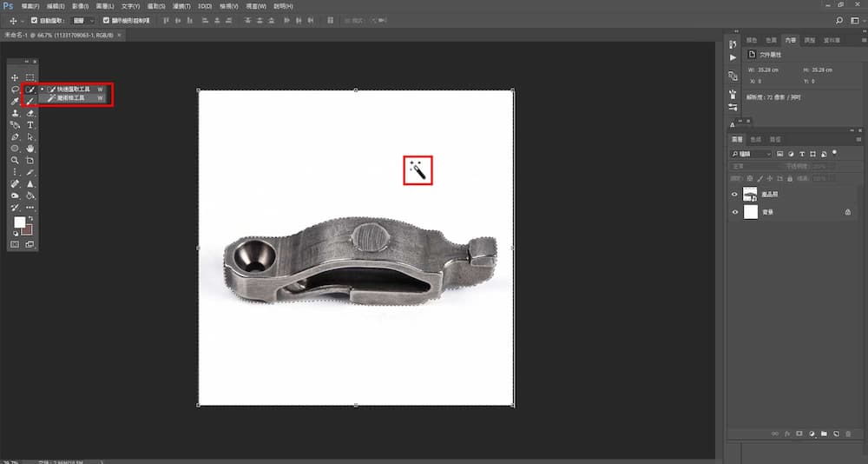This screenshot has height=464, width=868.
Task: Select the Hand tool
Action: click(30, 149)
